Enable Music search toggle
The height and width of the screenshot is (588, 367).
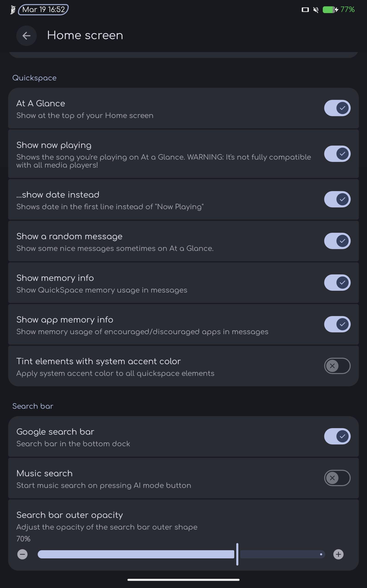click(337, 478)
